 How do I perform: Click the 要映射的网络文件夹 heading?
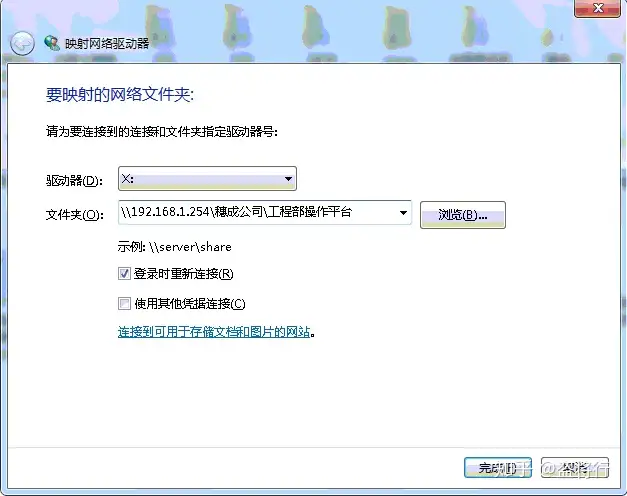click(x=120, y=95)
